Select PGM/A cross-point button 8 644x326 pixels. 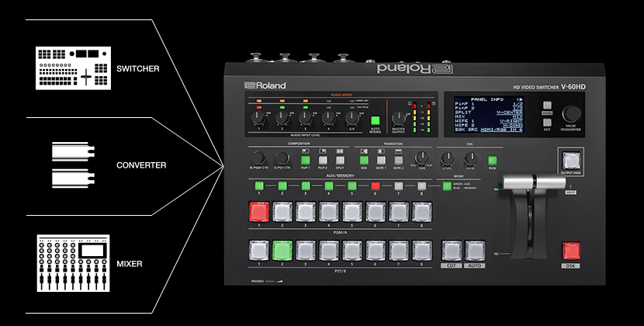click(x=422, y=212)
